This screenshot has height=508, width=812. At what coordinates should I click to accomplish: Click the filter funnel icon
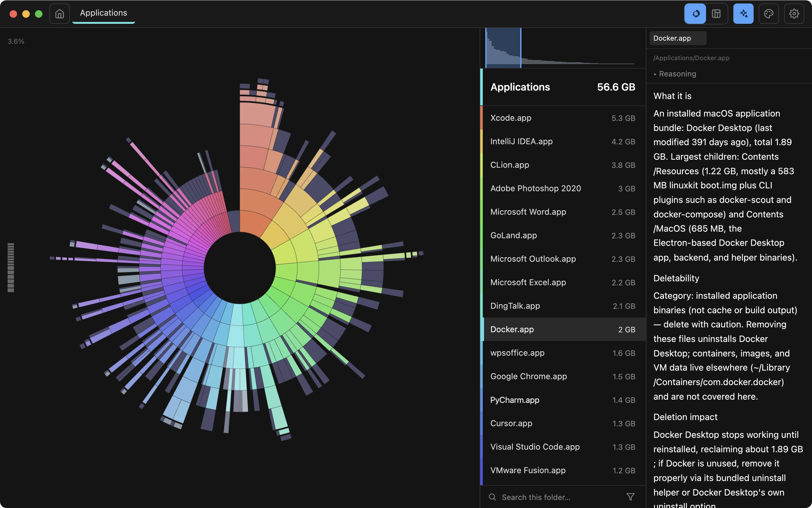[631, 497]
